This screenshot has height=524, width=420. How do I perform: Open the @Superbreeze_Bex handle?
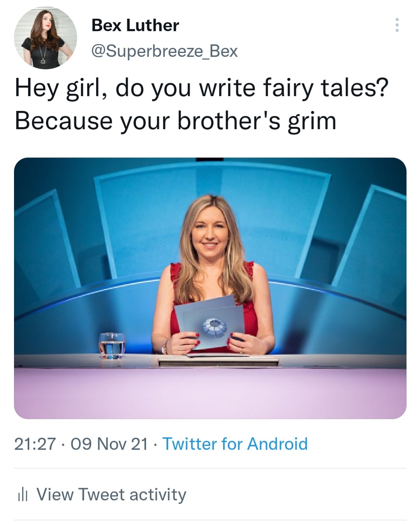[x=164, y=51]
